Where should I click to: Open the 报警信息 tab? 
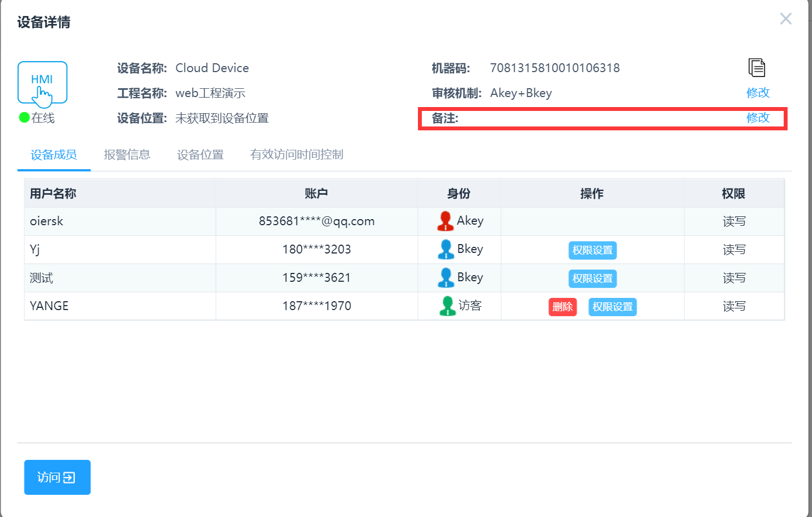tap(127, 155)
